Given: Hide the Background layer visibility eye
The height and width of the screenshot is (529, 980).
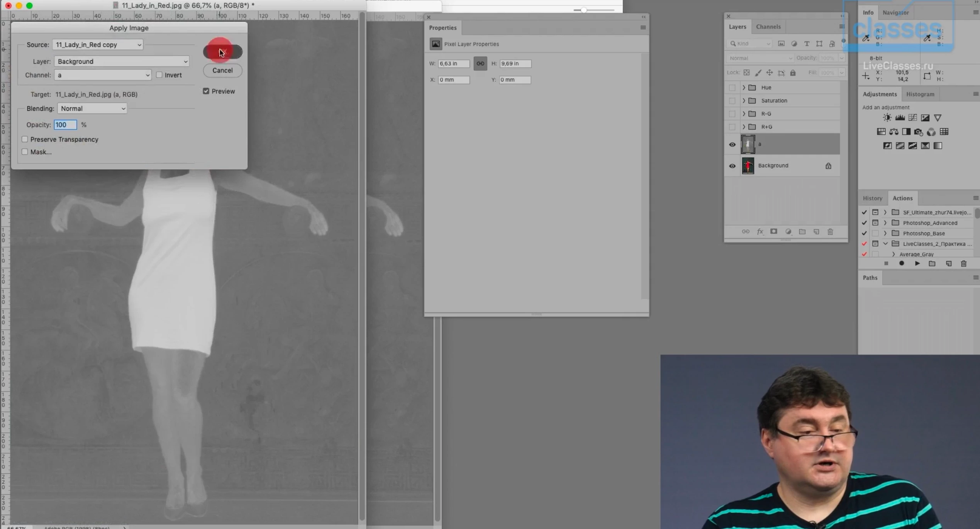Looking at the screenshot, I should click(x=732, y=166).
